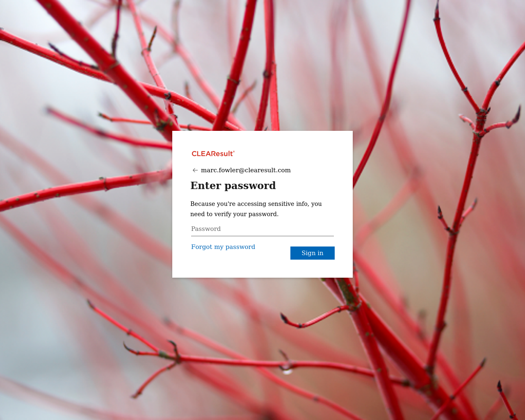The width and height of the screenshot is (525, 420).
Task: Select the marc.fowler@clearesult.com account text
Action: [x=246, y=170]
